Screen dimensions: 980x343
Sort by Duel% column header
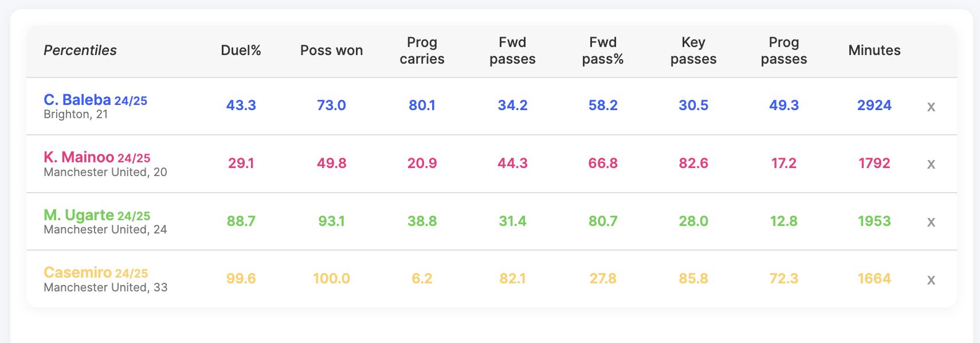(241, 50)
